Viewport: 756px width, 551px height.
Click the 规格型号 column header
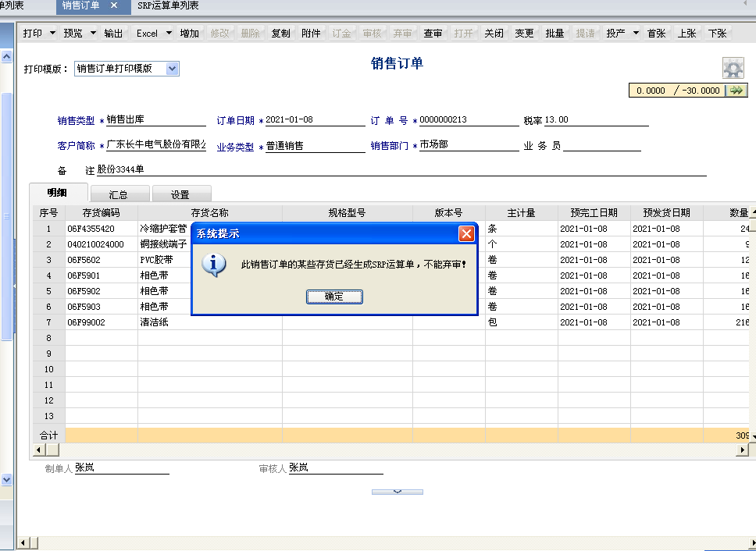(x=347, y=213)
